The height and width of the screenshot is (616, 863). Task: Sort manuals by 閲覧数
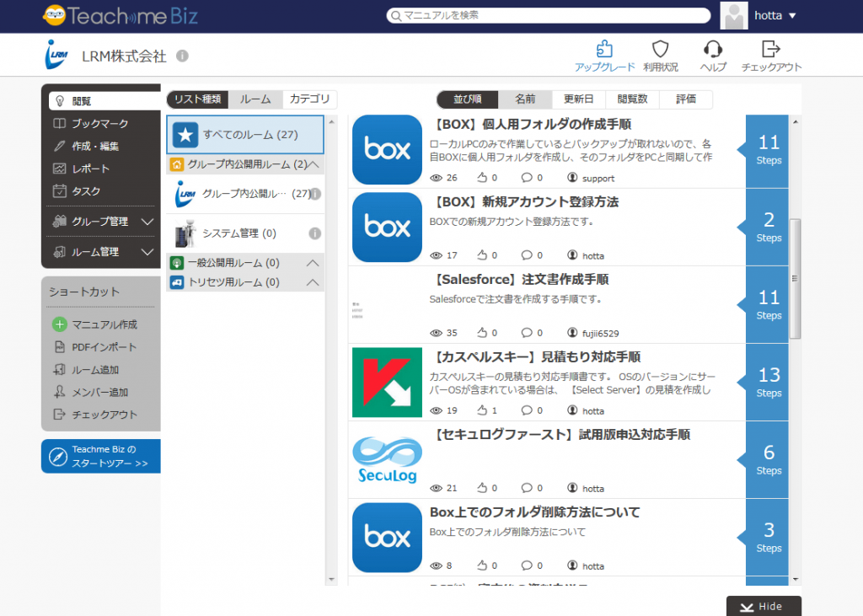pos(632,99)
